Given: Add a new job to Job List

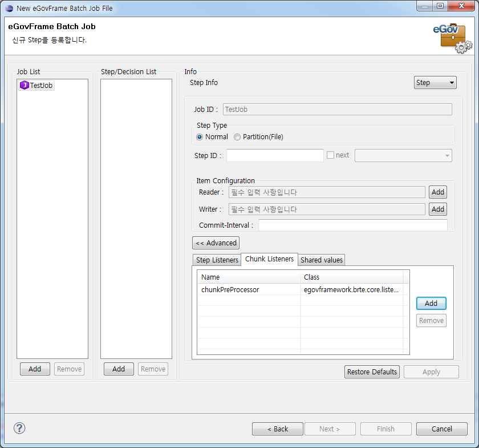Looking at the screenshot, I should 35,369.
